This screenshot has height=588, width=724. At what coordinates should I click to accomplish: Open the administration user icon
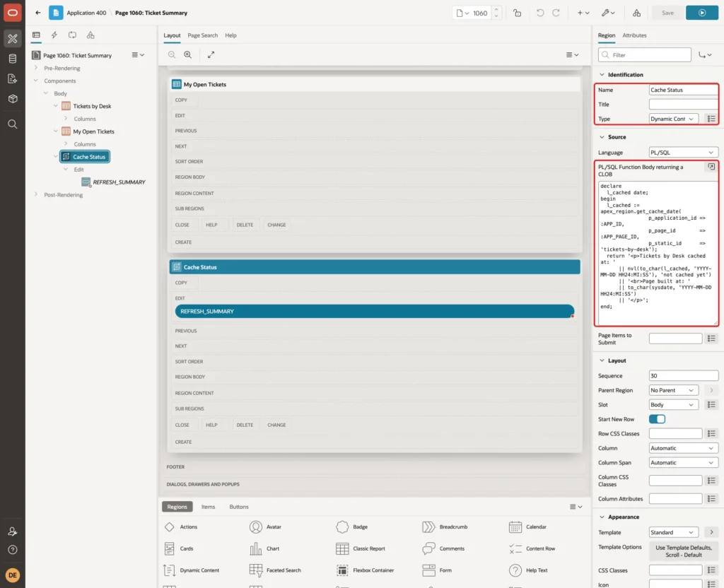click(x=13, y=531)
